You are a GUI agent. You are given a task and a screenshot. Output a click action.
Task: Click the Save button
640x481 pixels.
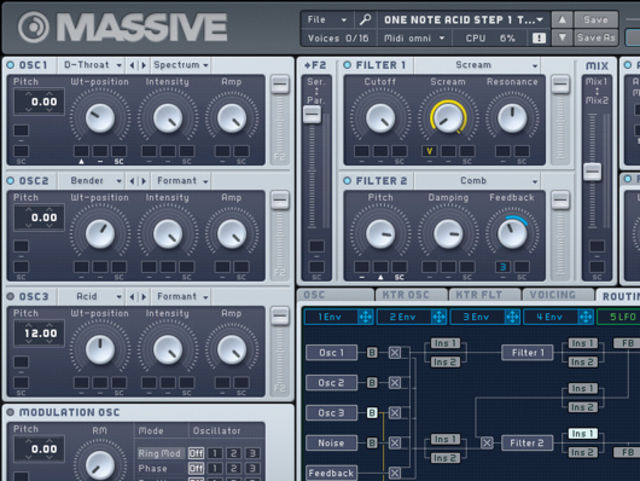(x=596, y=20)
